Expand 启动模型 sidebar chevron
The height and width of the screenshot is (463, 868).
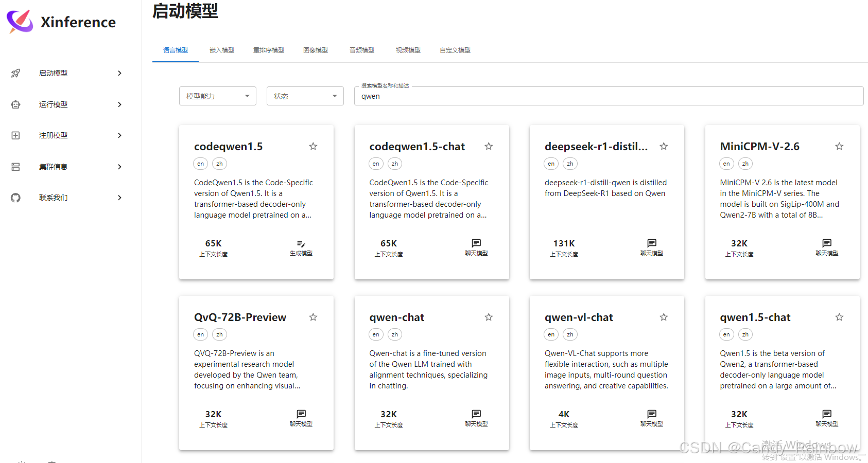point(119,73)
